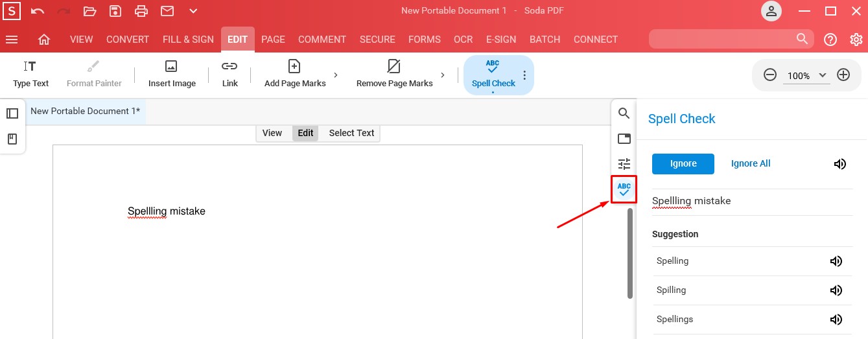The height and width of the screenshot is (339, 868).
Task: Open the search side panel icon
Action: click(624, 113)
